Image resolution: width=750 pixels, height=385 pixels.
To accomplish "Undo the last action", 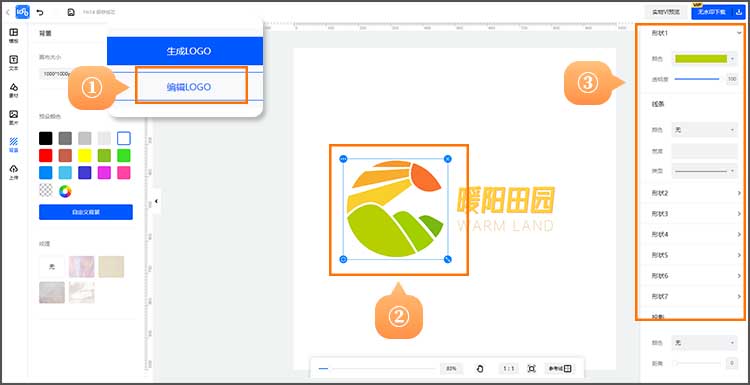I will click(x=40, y=12).
